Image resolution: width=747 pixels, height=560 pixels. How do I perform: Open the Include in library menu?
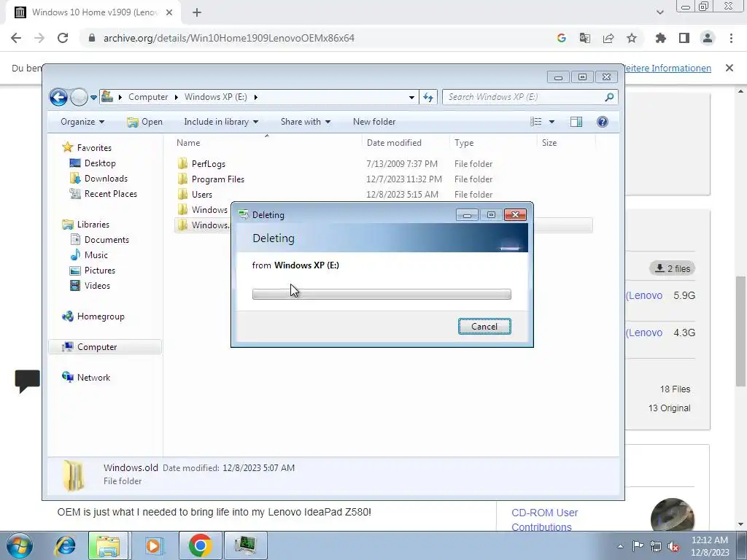221,122
